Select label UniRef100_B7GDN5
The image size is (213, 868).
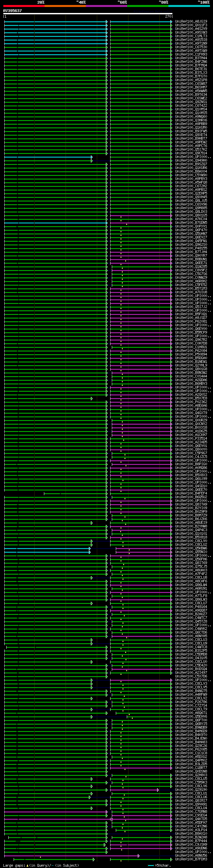(191, 223)
